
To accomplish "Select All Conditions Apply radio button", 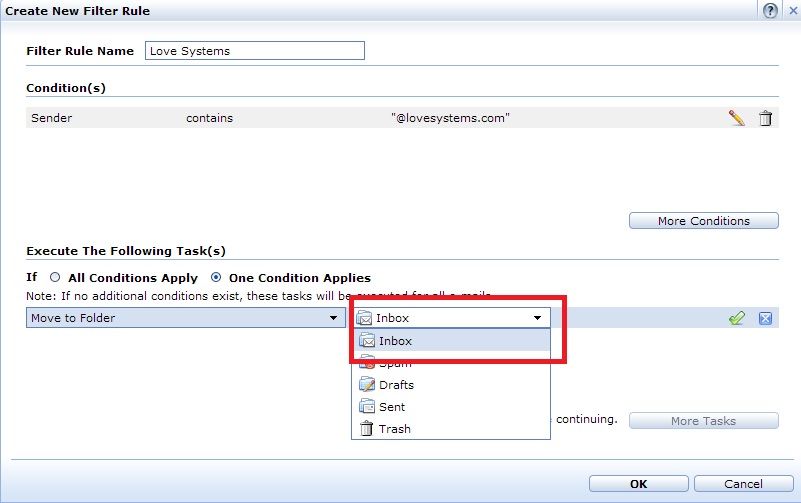I will pos(55,277).
